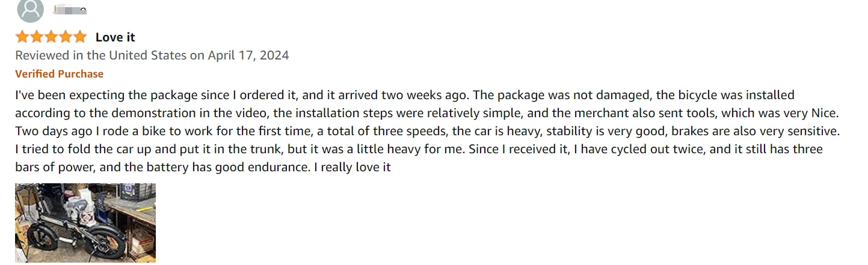The height and width of the screenshot is (265, 868).
Task: Click the "Verified Purchase" label
Action: (59, 74)
